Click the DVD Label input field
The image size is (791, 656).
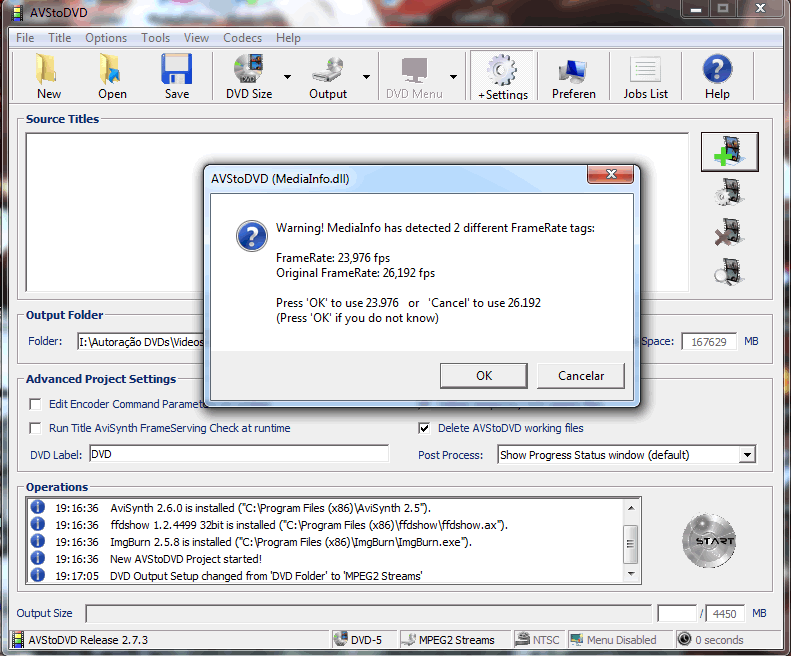click(x=239, y=454)
